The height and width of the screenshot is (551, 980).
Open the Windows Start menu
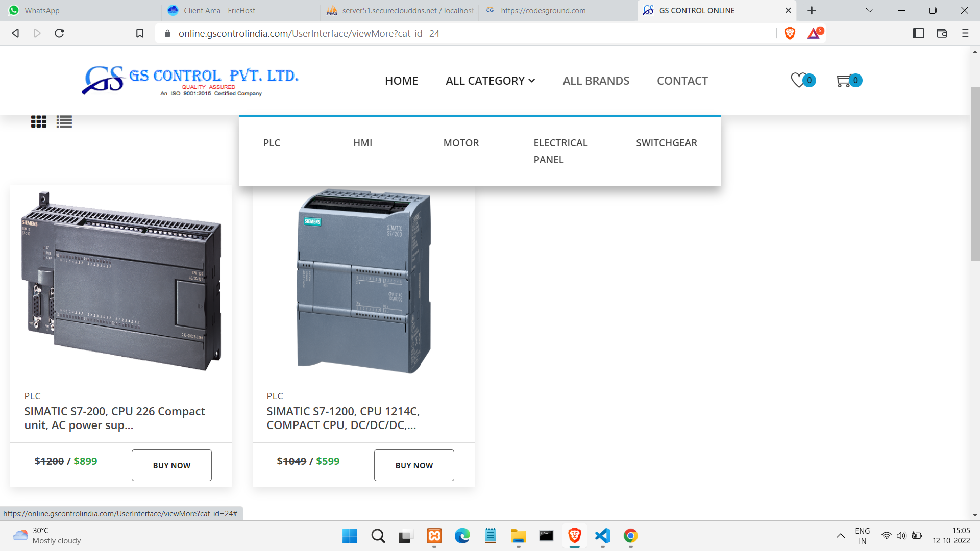(350, 536)
